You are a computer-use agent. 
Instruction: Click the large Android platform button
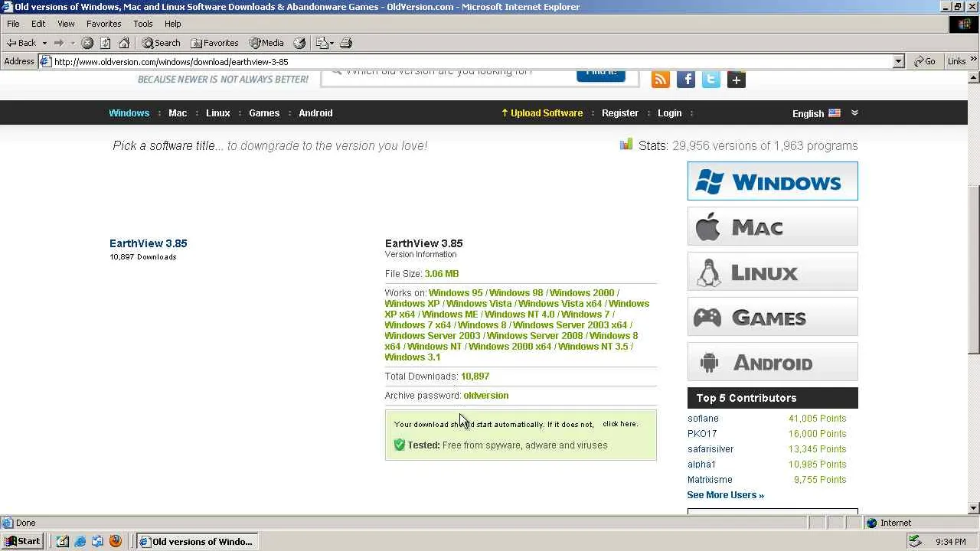click(x=773, y=362)
